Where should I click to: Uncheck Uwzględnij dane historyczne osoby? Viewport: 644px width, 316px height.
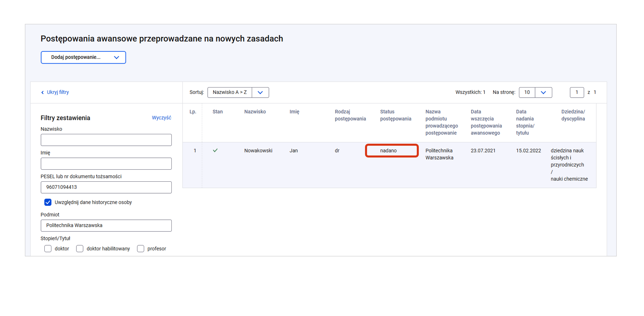pyautogui.click(x=48, y=202)
